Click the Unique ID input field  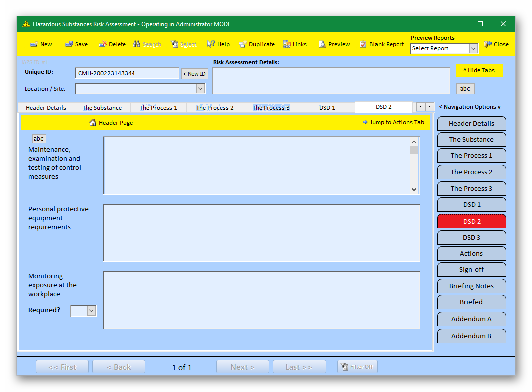tap(127, 73)
